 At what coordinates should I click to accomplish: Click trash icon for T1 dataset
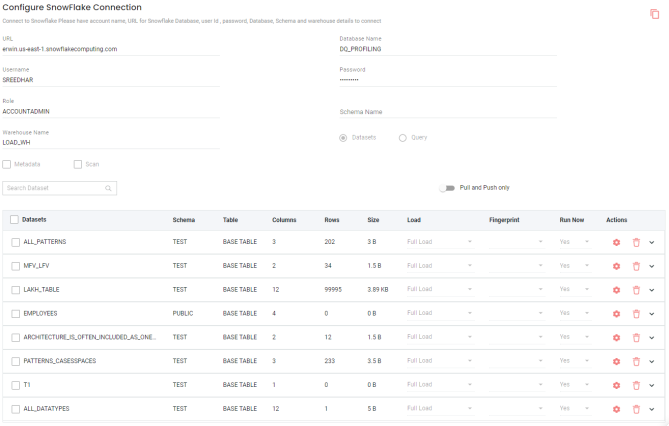635,385
